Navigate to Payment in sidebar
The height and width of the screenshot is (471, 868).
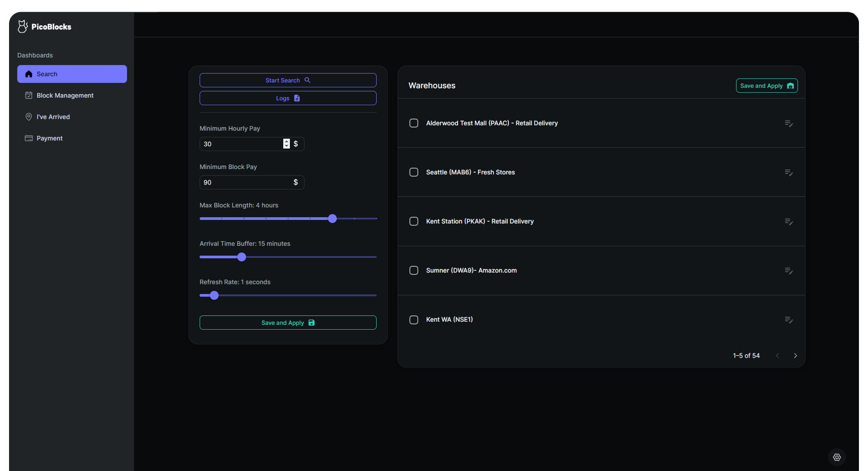(x=49, y=138)
